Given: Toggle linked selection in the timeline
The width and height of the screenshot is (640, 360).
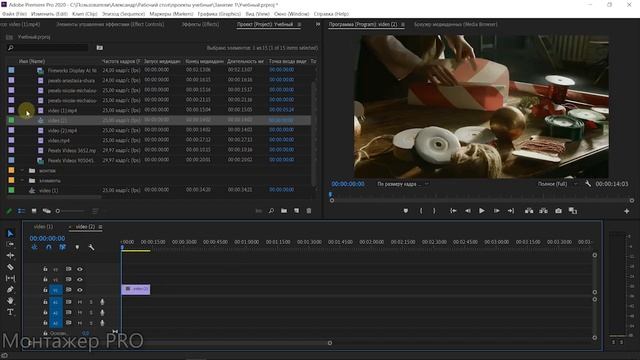Looking at the screenshot, I should [62, 247].
